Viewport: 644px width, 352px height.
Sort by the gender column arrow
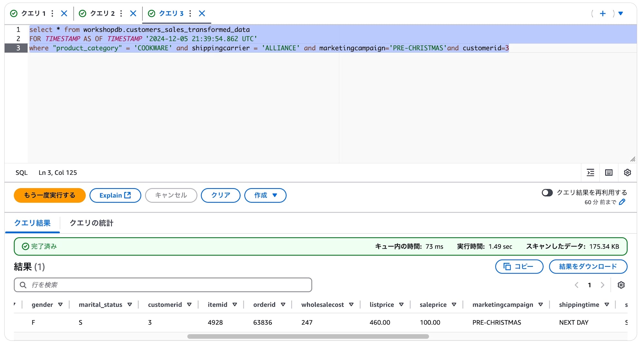[60, 305]
